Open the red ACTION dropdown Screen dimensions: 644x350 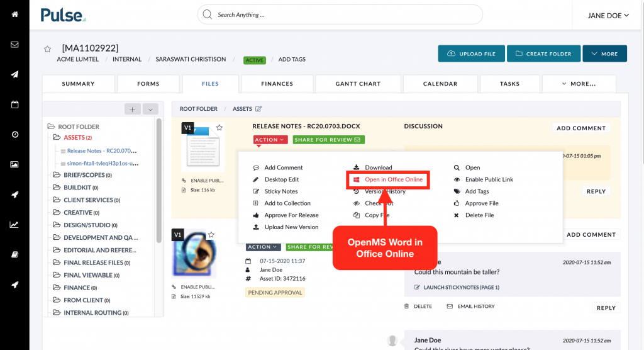tap(270, 140)
